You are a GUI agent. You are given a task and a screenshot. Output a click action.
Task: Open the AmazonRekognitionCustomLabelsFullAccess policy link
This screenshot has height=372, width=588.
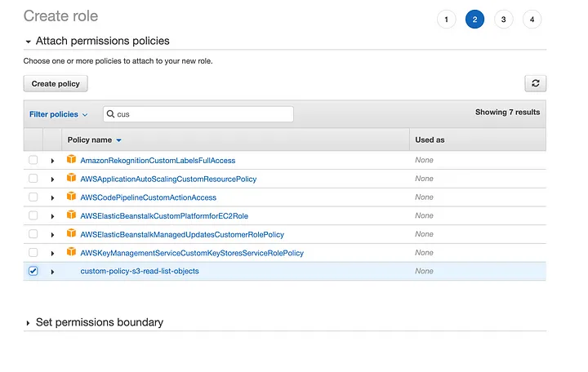158,161
